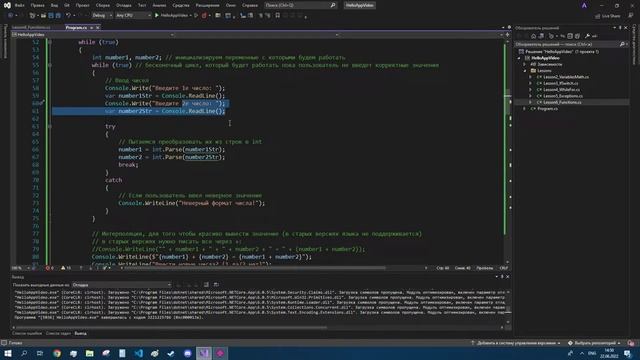This screenshot has width=640, height=360.
Task: Select Lesson3_IfSwitch.cs in Solution Explorer
Action: point(560,83)
